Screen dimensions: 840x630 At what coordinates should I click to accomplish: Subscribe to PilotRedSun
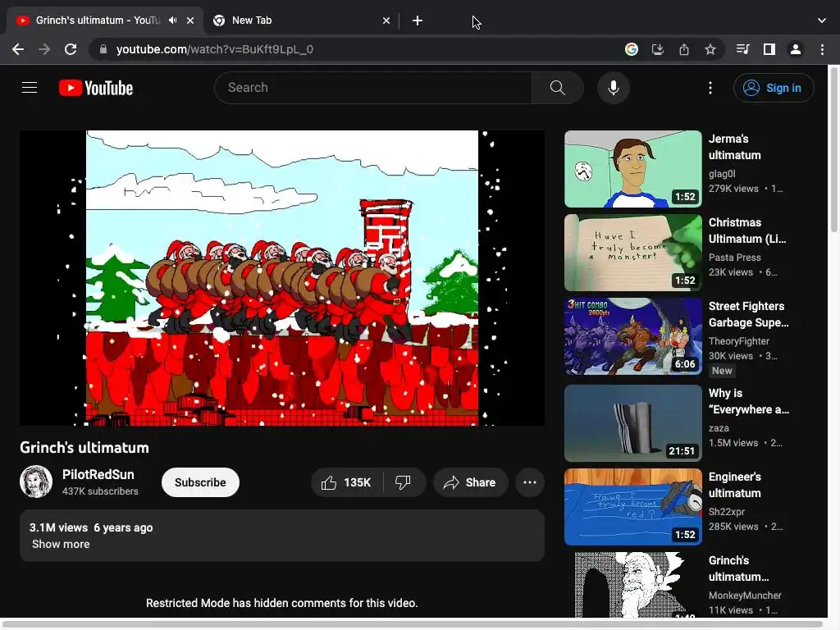(x=200, y=482)
